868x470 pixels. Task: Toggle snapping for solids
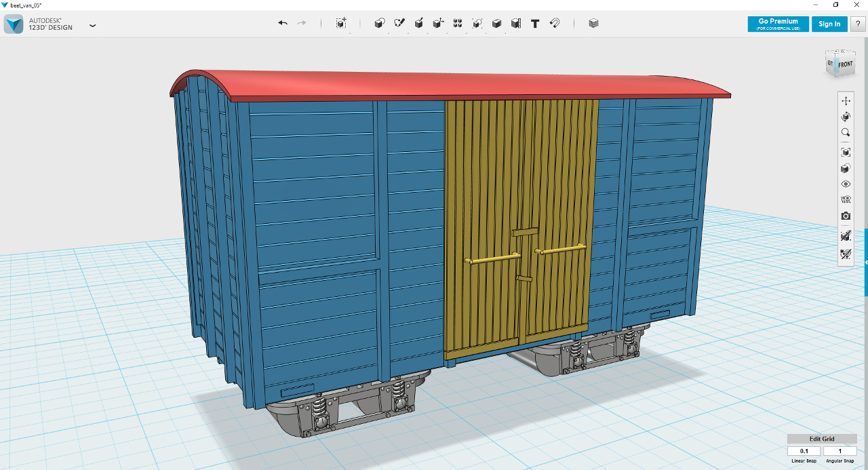tap(846, 236)
